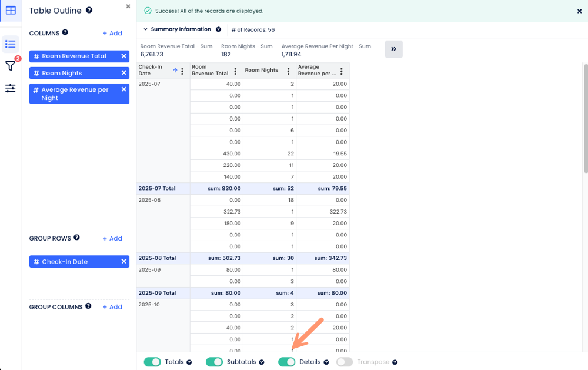
Task: Turn off the Details toggle
Action: [x=286, y=362]
